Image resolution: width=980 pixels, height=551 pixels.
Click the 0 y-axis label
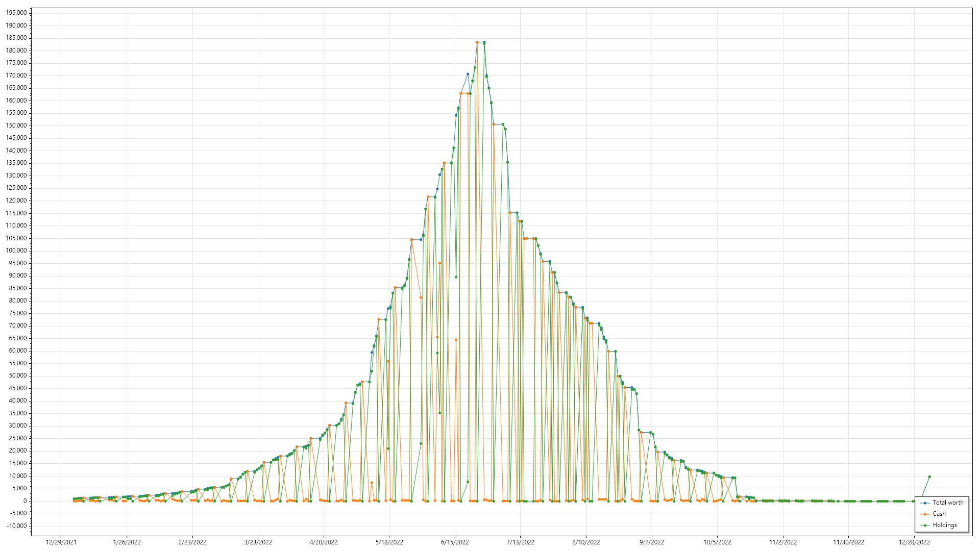click(x=24, y=501)
